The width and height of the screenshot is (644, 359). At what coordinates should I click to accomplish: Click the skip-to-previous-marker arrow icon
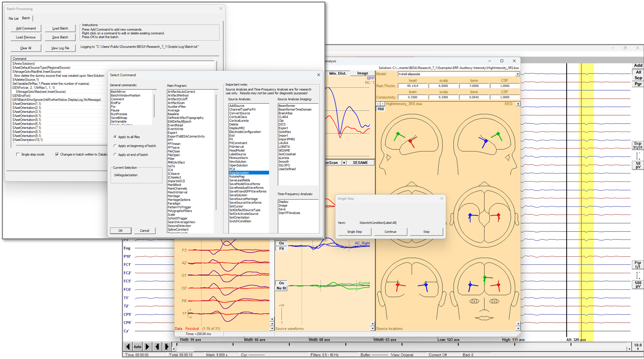(157, 347)
